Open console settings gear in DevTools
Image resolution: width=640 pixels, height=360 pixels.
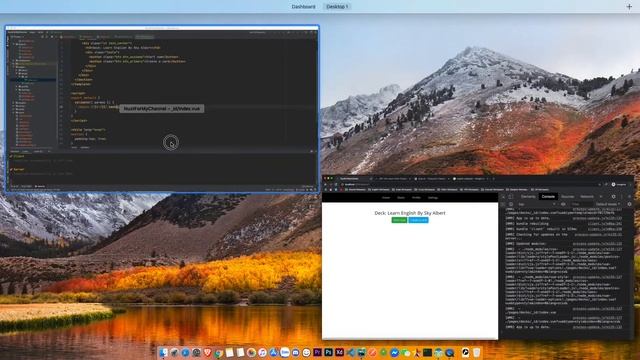(x=629, y=204)
